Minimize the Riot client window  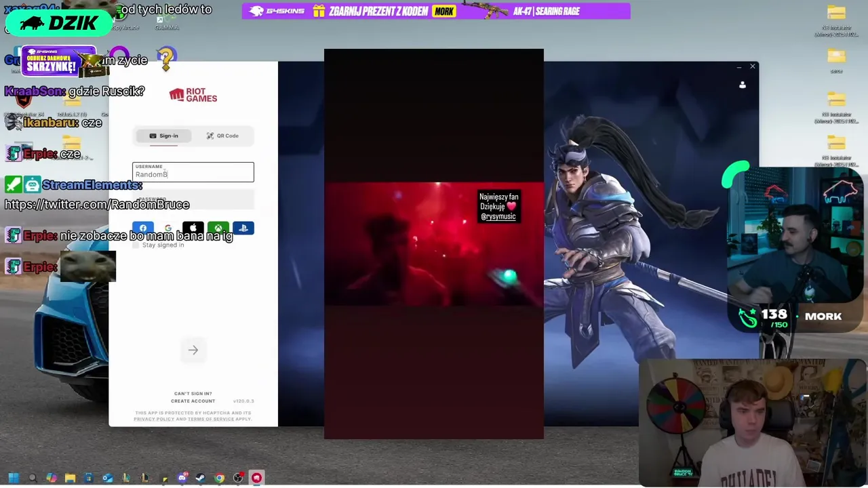[738, 67]
